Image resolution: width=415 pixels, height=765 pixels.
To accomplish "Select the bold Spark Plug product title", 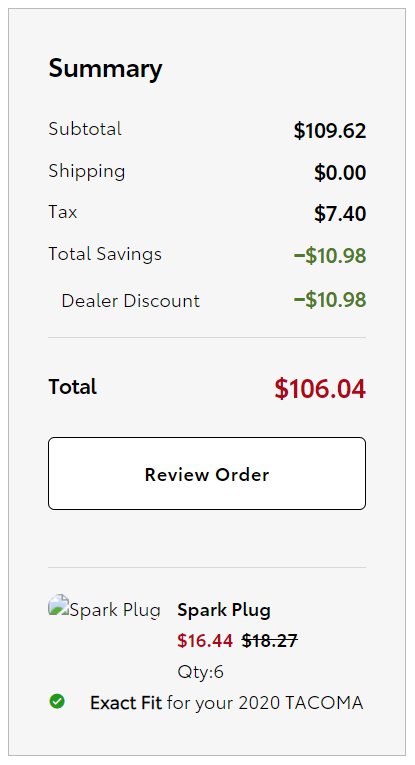I will click(224, 610).
